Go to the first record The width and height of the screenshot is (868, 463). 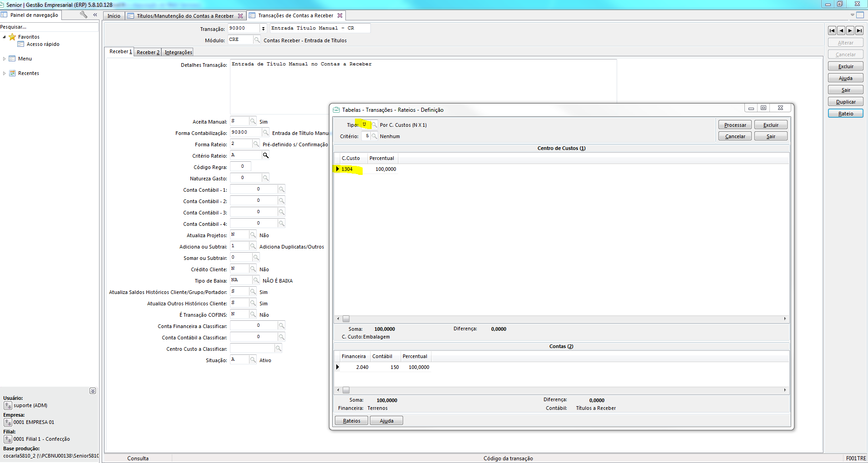click(832, 30)
